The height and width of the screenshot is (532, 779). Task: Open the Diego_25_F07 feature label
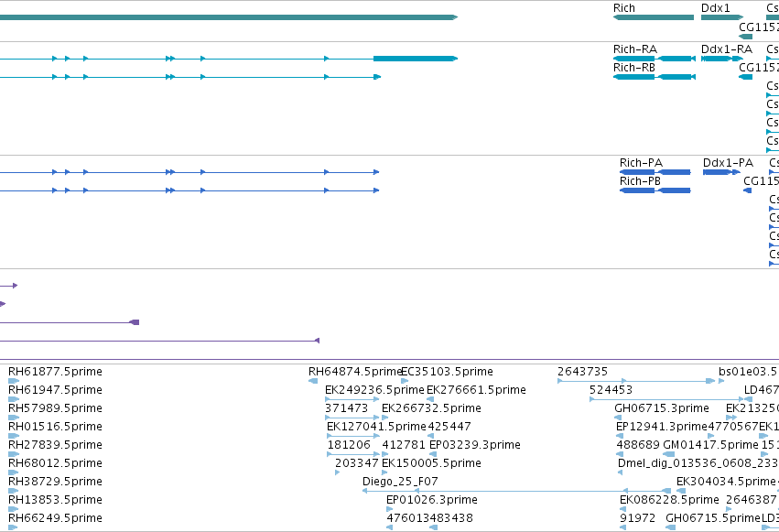400,482
